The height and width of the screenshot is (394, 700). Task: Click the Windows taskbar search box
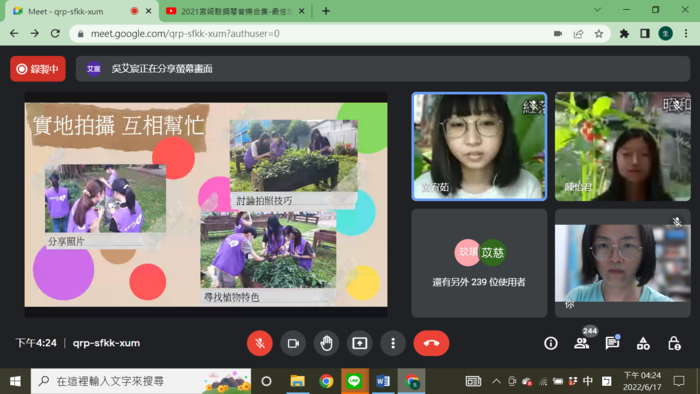coord(141,381)
